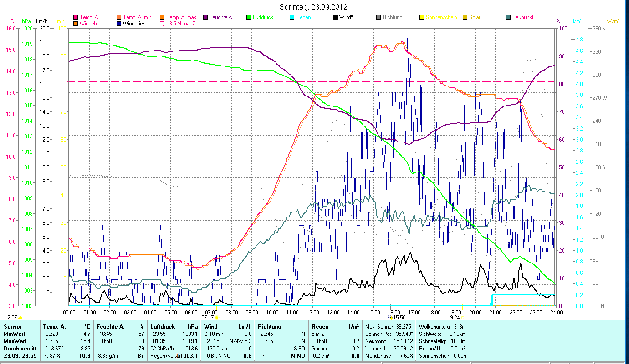Viewport: 629px width, 364px height.
Task: Select the Solar legend swatch
Action: 465,17
